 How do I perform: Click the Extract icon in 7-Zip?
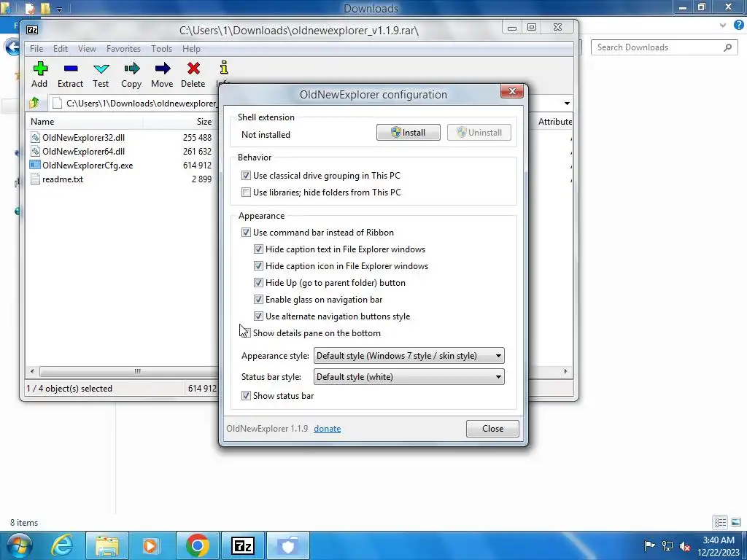click(71, 69)
